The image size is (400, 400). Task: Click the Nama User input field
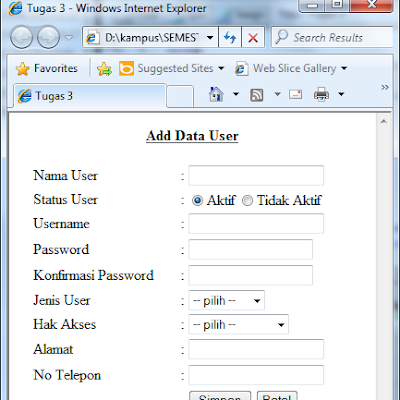(256, 175)
